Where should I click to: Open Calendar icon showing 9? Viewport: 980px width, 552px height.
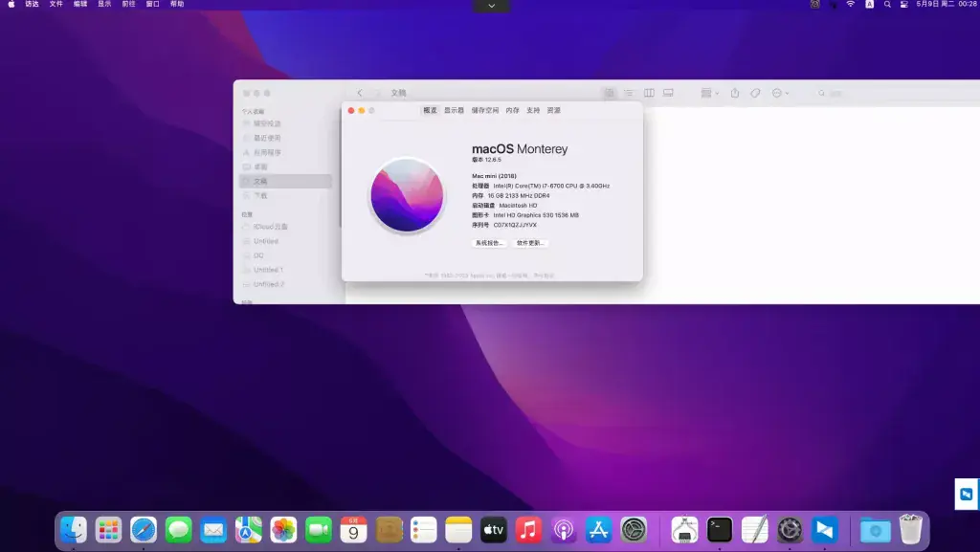click(x=354, y=530)
